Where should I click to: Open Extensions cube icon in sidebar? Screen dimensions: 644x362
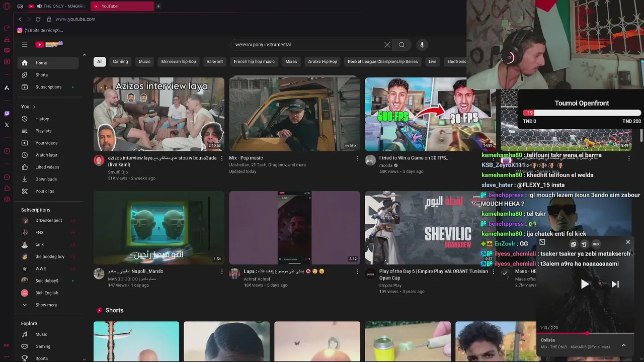(x=7, y=188)
